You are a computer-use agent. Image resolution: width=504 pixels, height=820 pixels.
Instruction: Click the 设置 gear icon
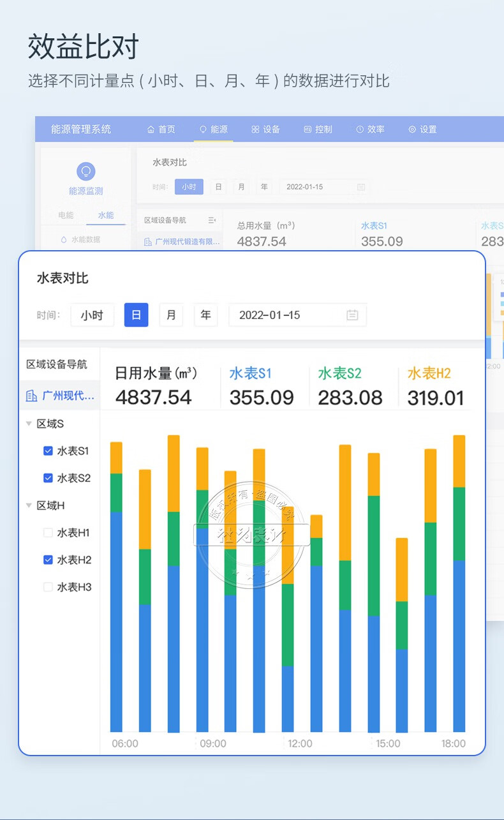click(x=412, y=129)
